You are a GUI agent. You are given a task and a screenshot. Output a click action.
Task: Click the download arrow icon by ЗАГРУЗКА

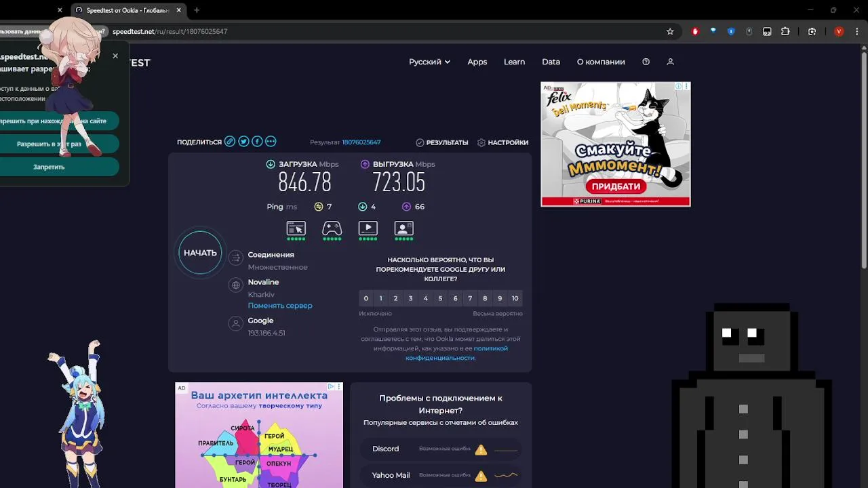click(271, 164)
